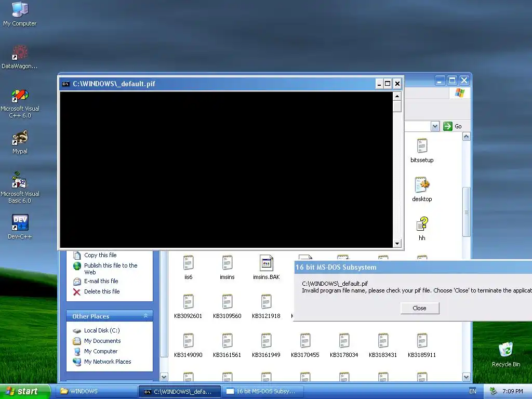This screenshot has height=399, width=532.
Task: Select the KB3170455 file
Action: 305,345
